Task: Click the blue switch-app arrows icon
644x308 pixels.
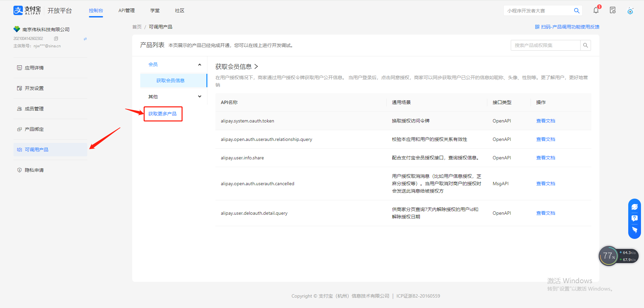Action: point(85,39)
